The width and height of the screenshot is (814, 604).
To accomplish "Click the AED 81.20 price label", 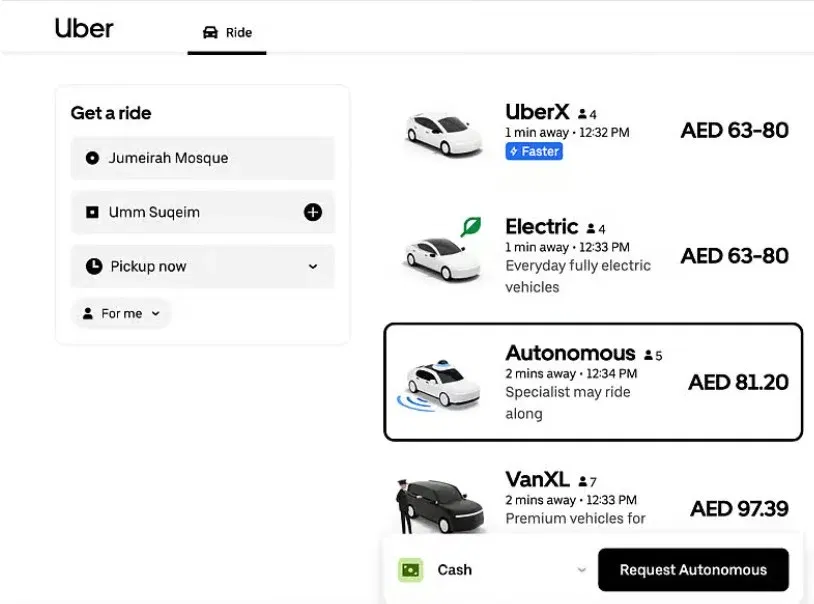I will pos(737,382).
